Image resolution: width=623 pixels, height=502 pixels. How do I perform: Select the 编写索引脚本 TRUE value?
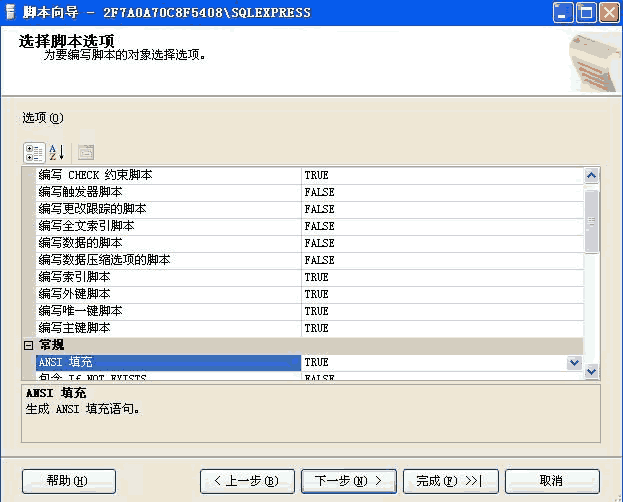pos(440,277)
